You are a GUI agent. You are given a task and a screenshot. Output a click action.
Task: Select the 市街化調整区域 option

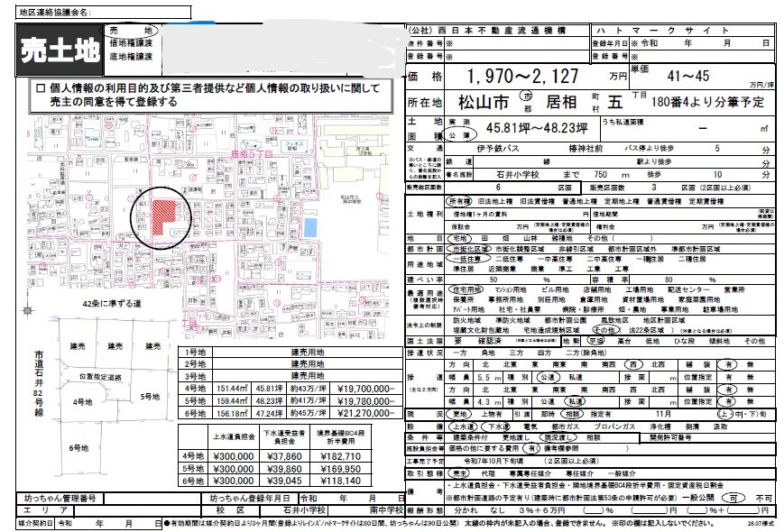(520, 249)
